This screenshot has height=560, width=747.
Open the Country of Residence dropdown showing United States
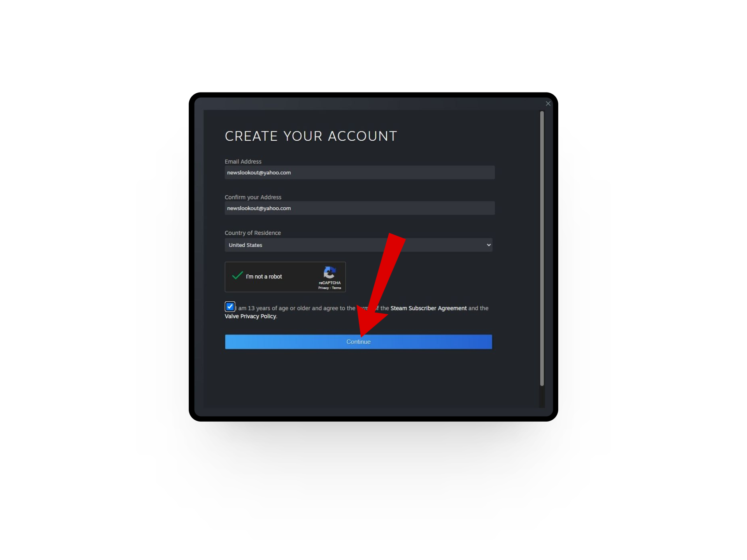tap(358, 245)
